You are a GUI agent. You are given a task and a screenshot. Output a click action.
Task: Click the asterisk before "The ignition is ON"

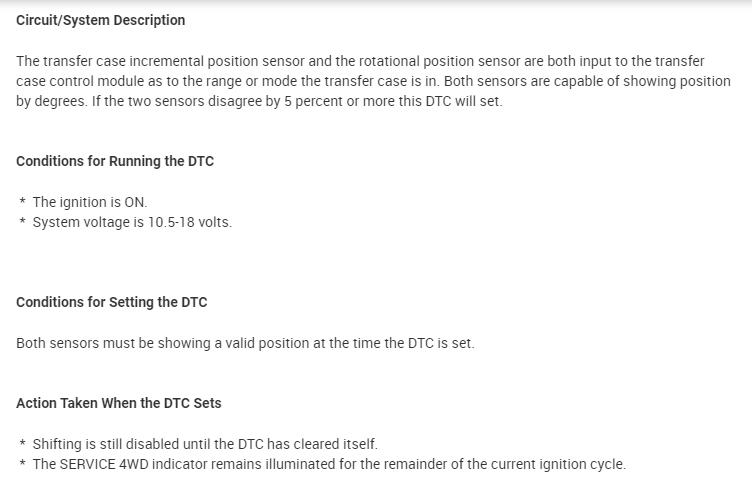tap(22, 203)
